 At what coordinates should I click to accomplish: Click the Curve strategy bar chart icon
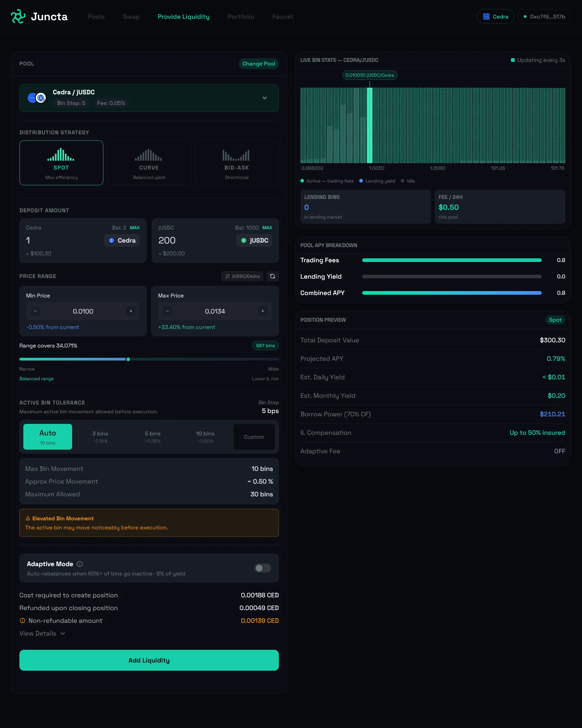tap(149, 155)
